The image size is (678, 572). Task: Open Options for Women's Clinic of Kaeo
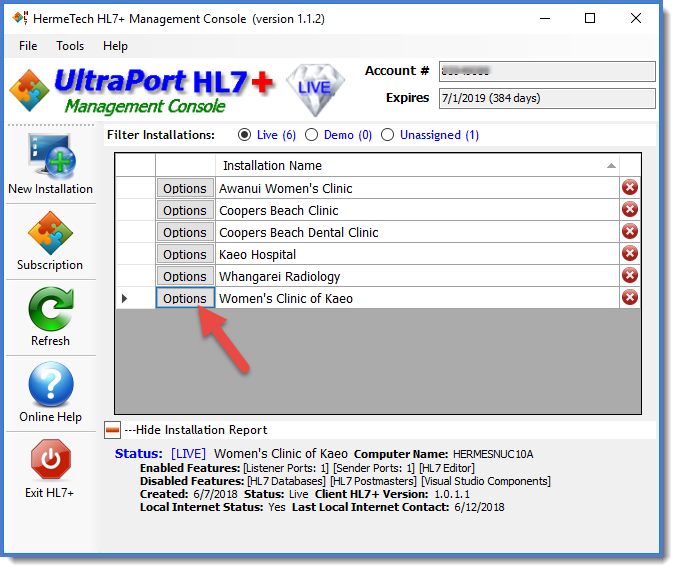pyautogui.click(x=185, y=298)
